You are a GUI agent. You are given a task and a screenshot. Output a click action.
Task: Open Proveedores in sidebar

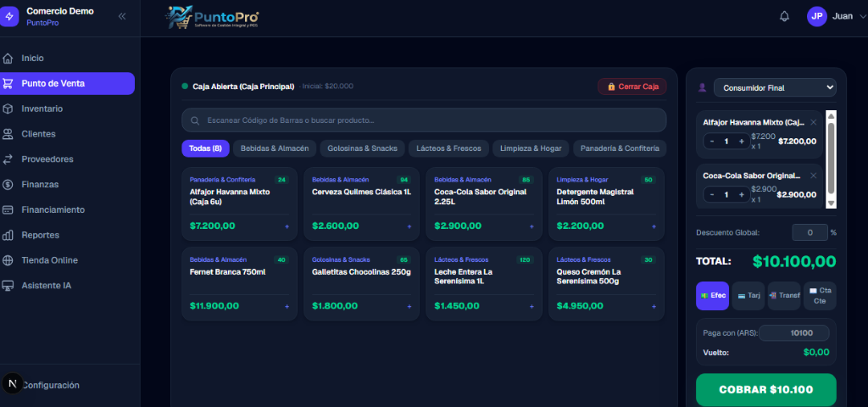[47, 159]
